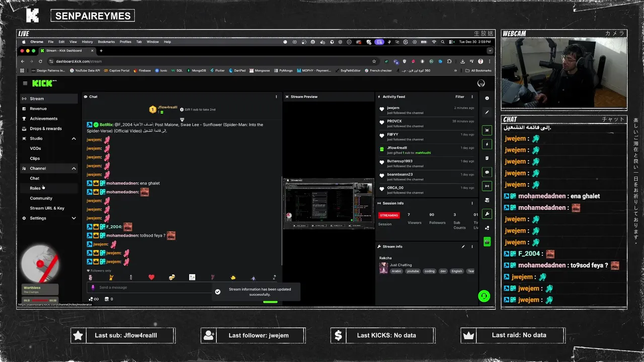Expand the Settings sidebar section

[73, 218]
